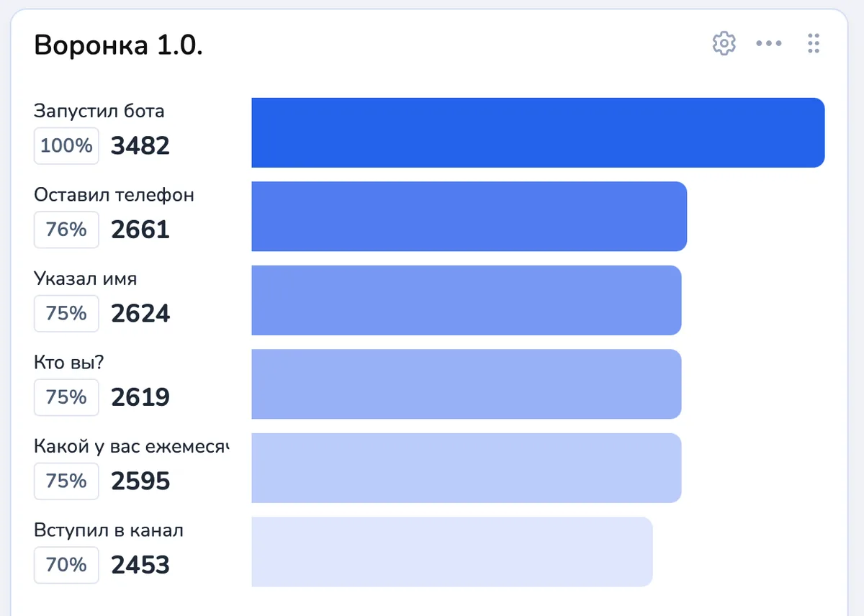Click the 100% conversion badge
The image size is (864, 616).
tap(66, 146)
